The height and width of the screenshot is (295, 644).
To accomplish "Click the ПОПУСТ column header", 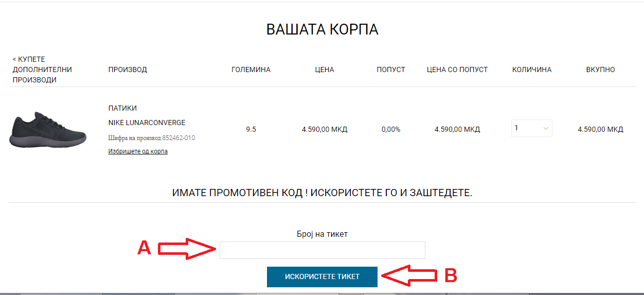I will (391, 70).
